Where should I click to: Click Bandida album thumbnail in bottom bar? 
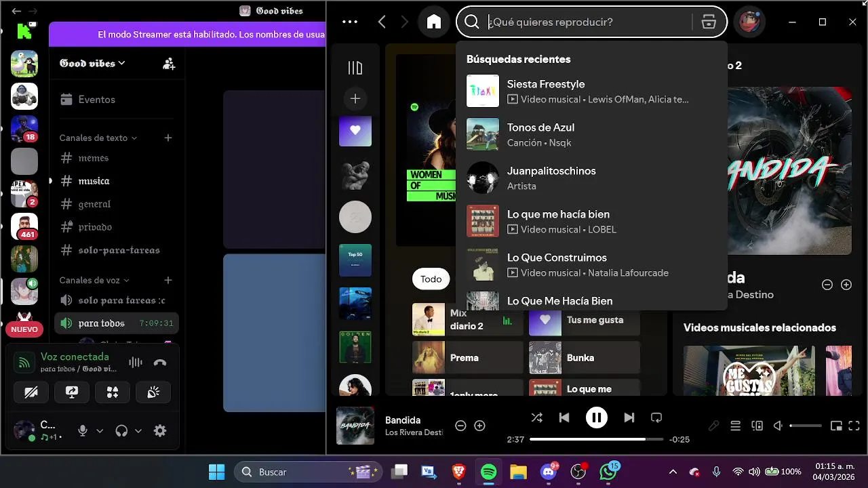click(355, 426)
